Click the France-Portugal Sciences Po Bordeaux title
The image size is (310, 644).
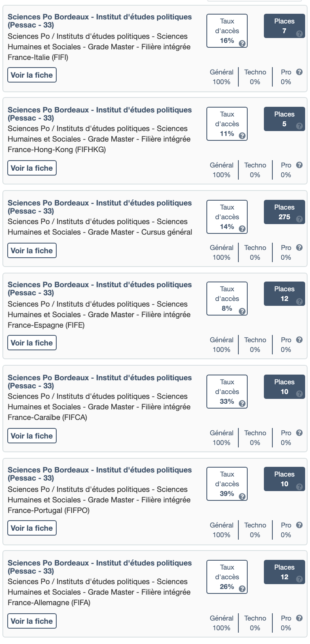coord(100,474)
